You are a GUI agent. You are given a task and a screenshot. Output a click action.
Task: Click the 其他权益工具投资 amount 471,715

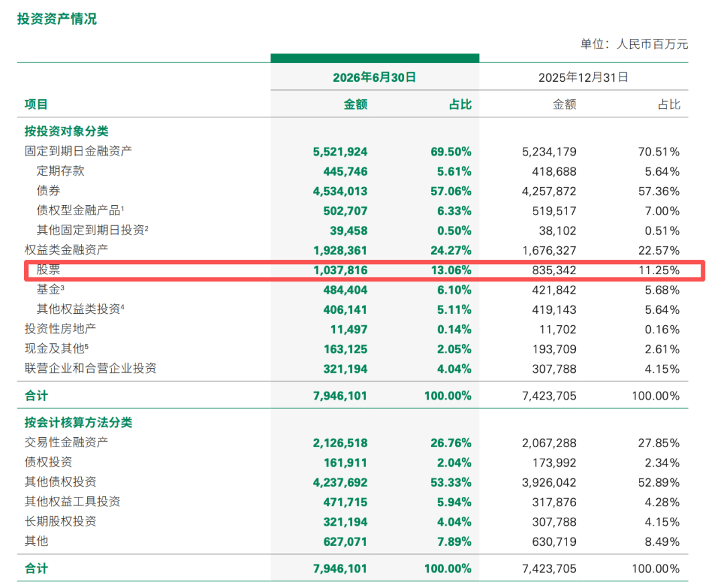click(345, 502)
